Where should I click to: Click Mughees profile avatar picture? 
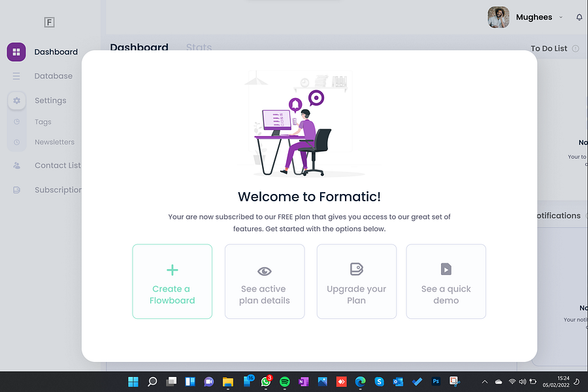[498, 17]
